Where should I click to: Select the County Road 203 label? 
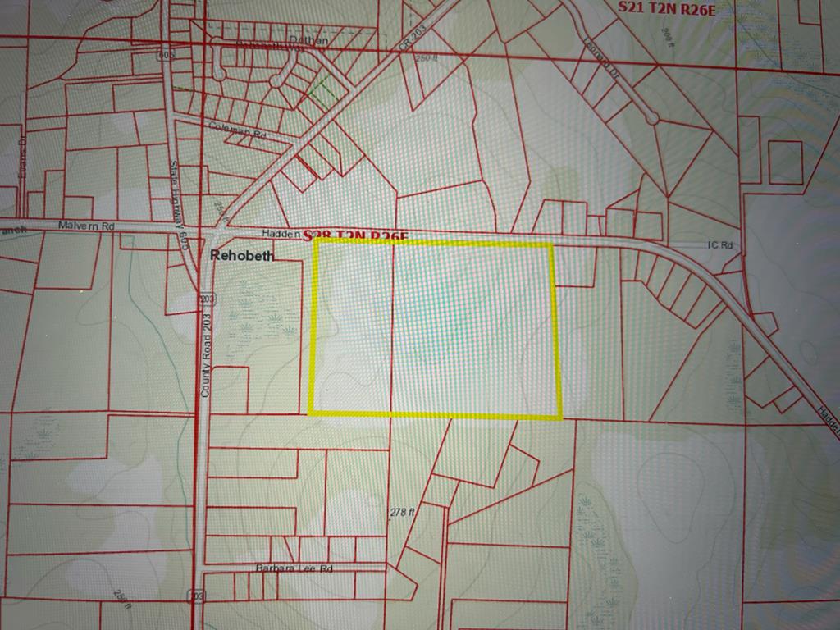pos(206,355)
